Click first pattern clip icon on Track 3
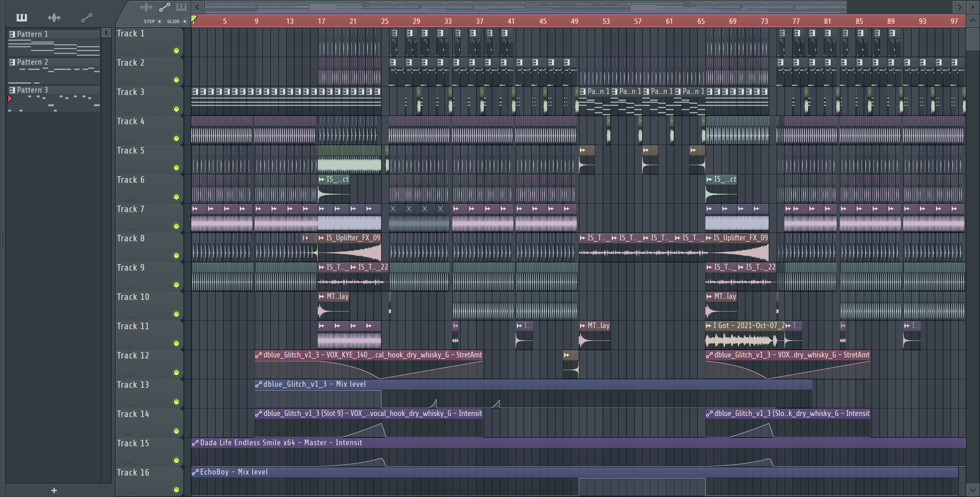The image size is (980, 497). [x=195, y=91]
